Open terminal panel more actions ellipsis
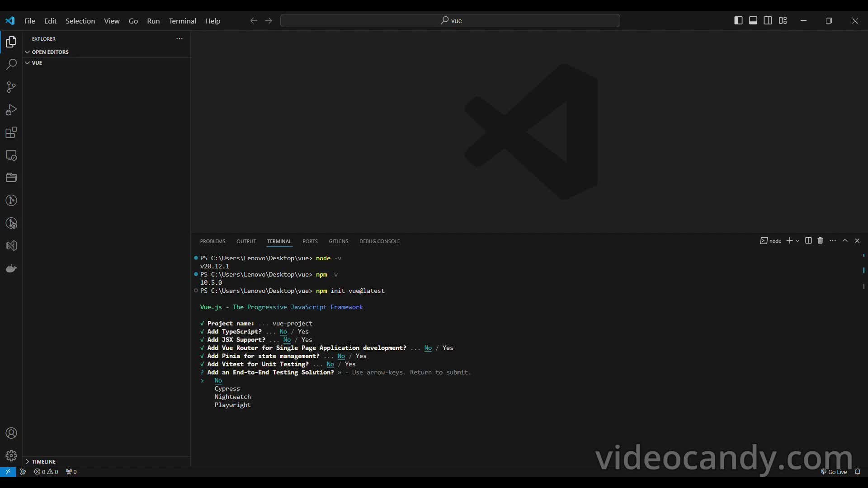Image resolution: width=868 pixels, height=488 pixels. 833,241
